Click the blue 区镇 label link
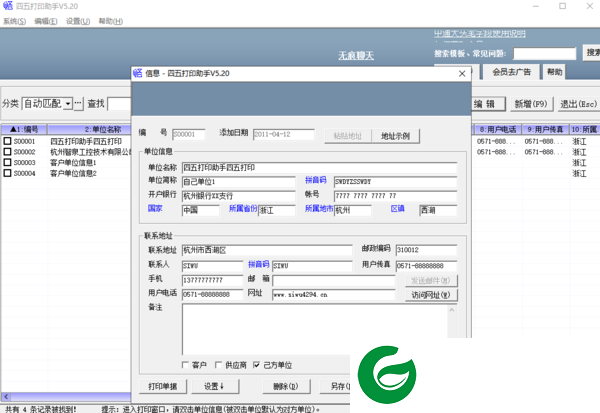Screen dimensions: 600x413 [x=398, y=208]
